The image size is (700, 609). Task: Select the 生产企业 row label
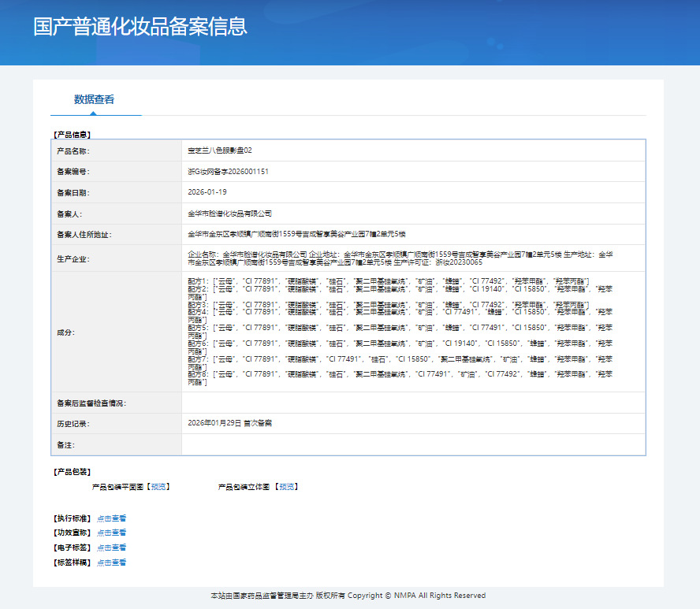pyautogui.click(x=73, y=258)
